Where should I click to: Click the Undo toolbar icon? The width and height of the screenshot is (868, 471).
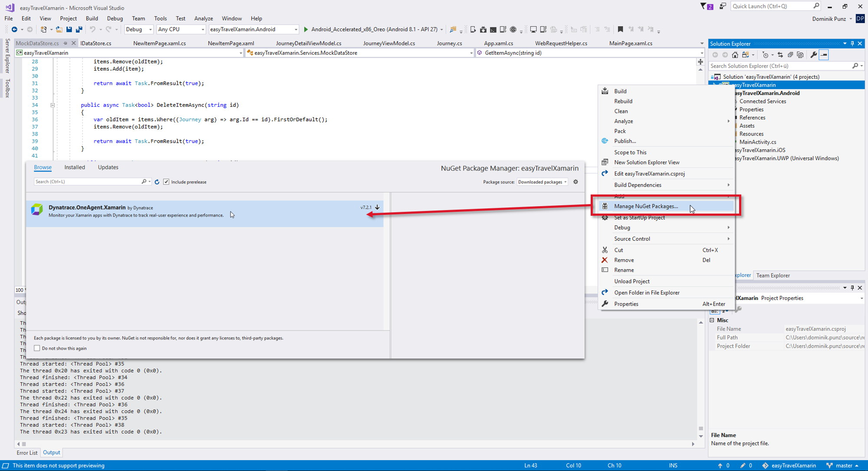[92, 30]
